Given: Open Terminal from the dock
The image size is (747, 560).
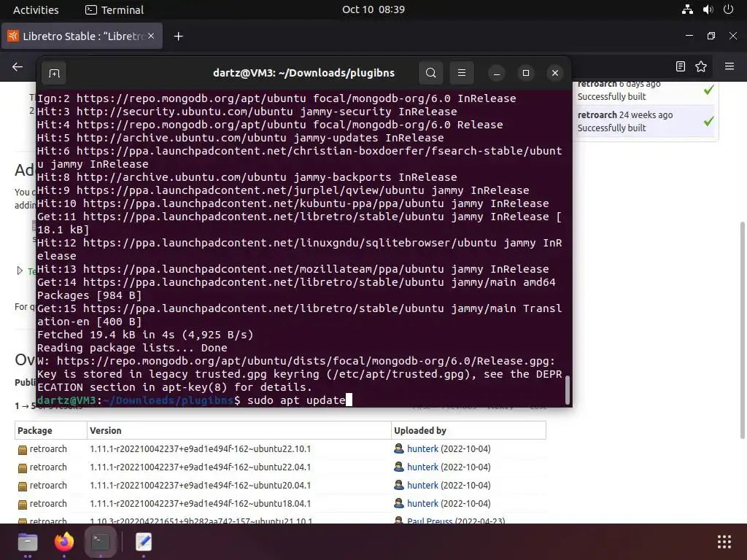Looking at the screenshot, I should click(x=100, y=542).
